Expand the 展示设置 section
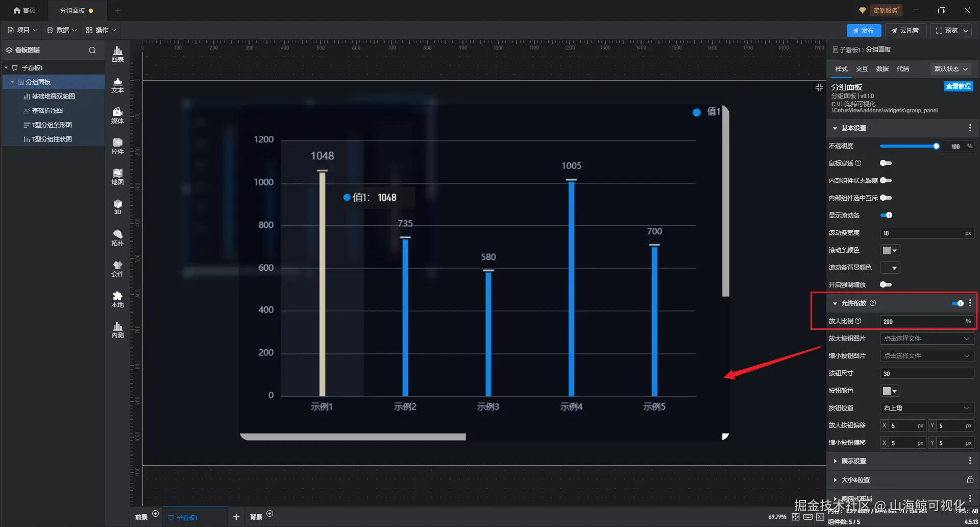The image size is (980, 527). tap(835, 461)
